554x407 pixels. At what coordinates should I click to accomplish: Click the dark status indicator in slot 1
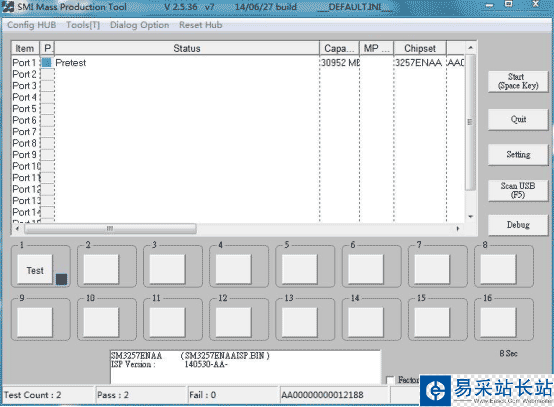tap(61, 279)
